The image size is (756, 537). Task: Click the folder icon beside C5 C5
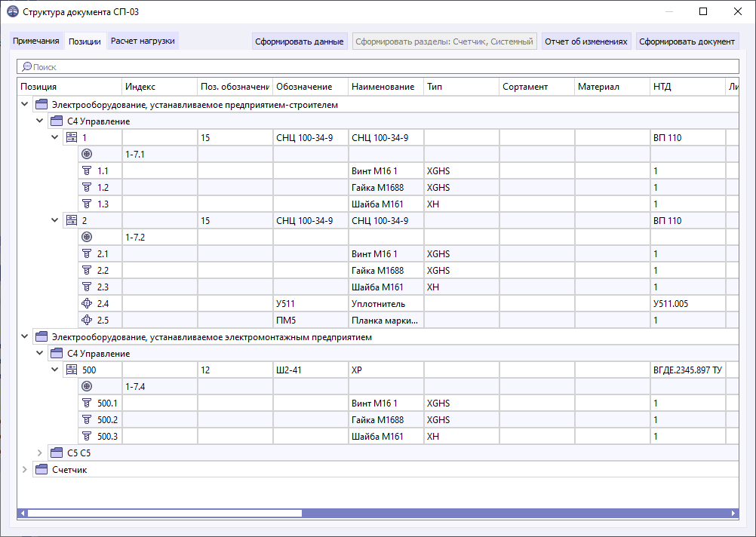(x=56, y=453)
